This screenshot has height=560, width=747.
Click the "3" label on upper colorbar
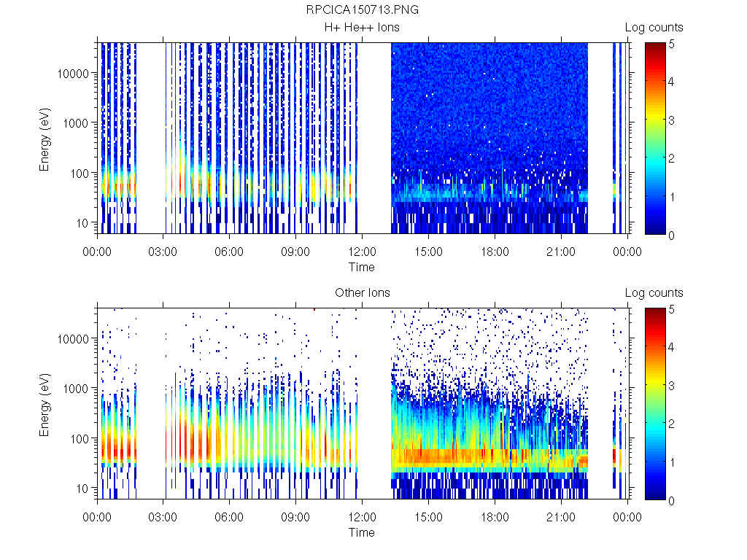tap(672, 120)
